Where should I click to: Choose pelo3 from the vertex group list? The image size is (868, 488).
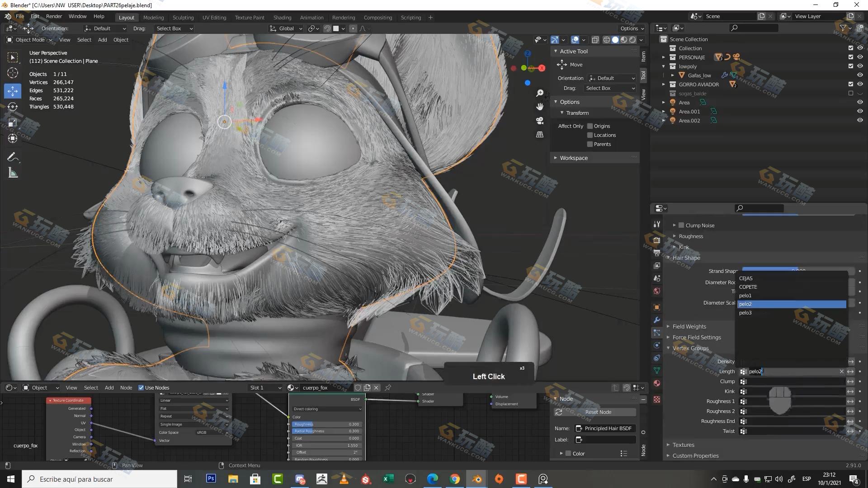pyautogui.click(x=745, y=313)
